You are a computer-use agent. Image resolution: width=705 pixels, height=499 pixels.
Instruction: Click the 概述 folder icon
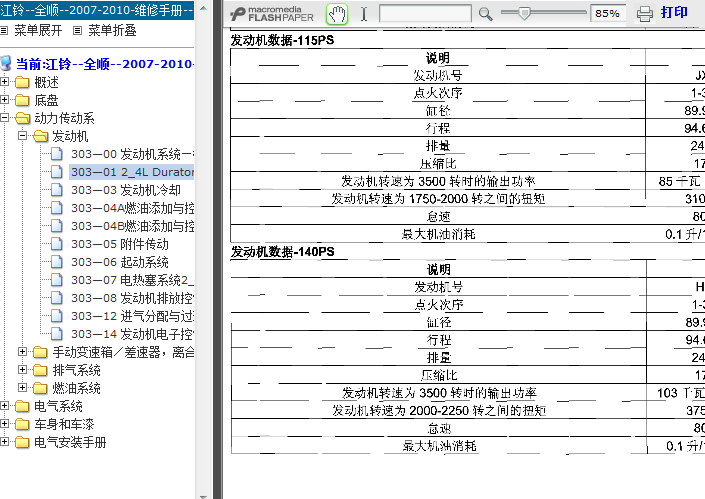click(x=22, y=82)
